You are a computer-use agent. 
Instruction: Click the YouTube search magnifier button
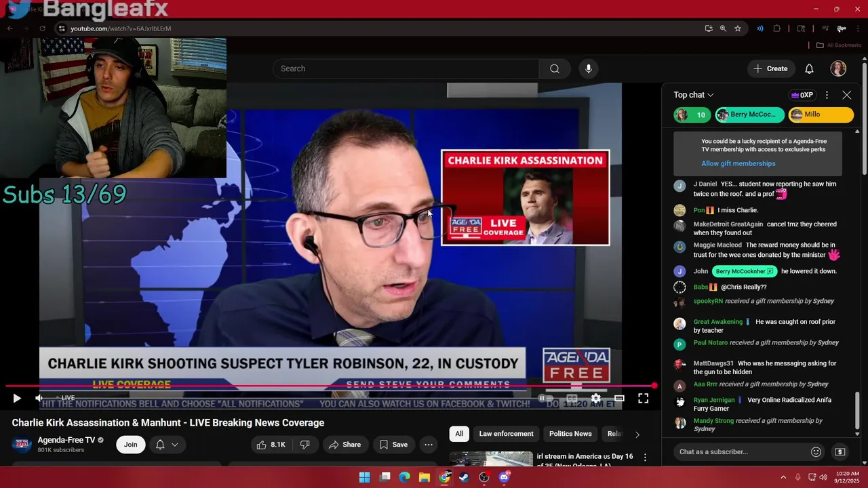[x=555, y=68]
